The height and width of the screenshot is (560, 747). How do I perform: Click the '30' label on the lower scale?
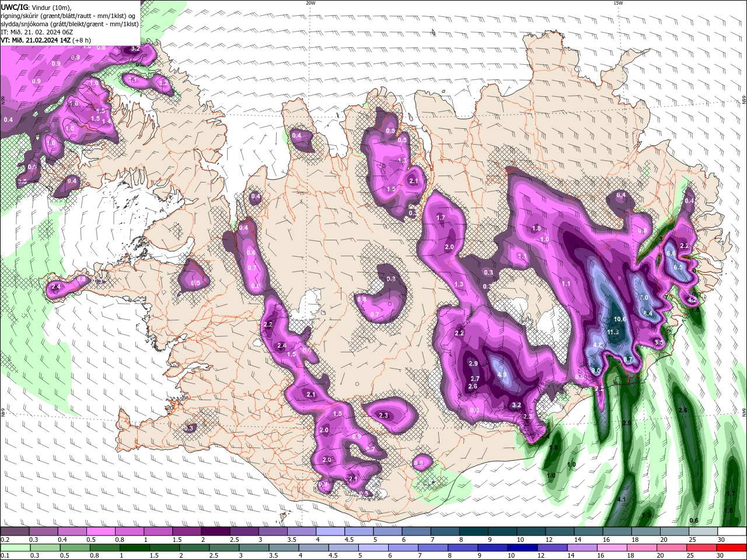click(721, 556)
